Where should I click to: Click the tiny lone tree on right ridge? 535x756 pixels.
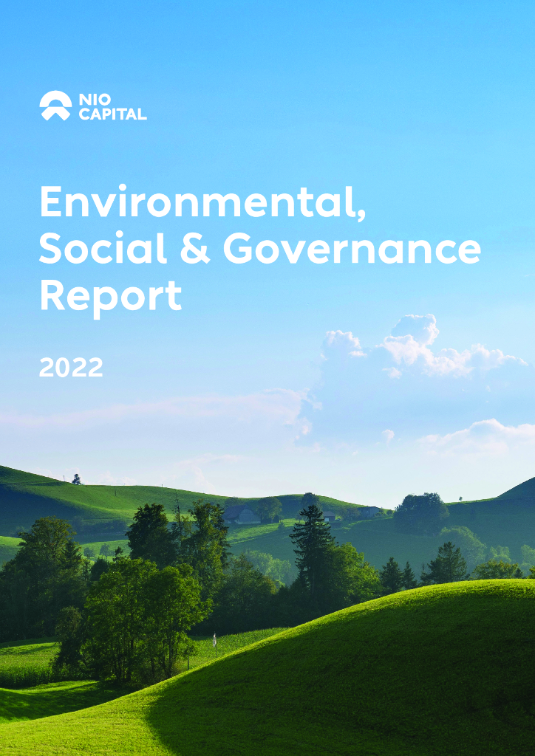click(460, 499)
